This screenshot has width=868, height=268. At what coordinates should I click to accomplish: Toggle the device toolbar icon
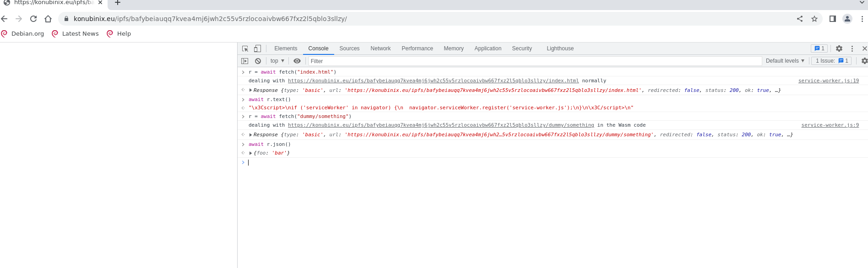point(257,48)
